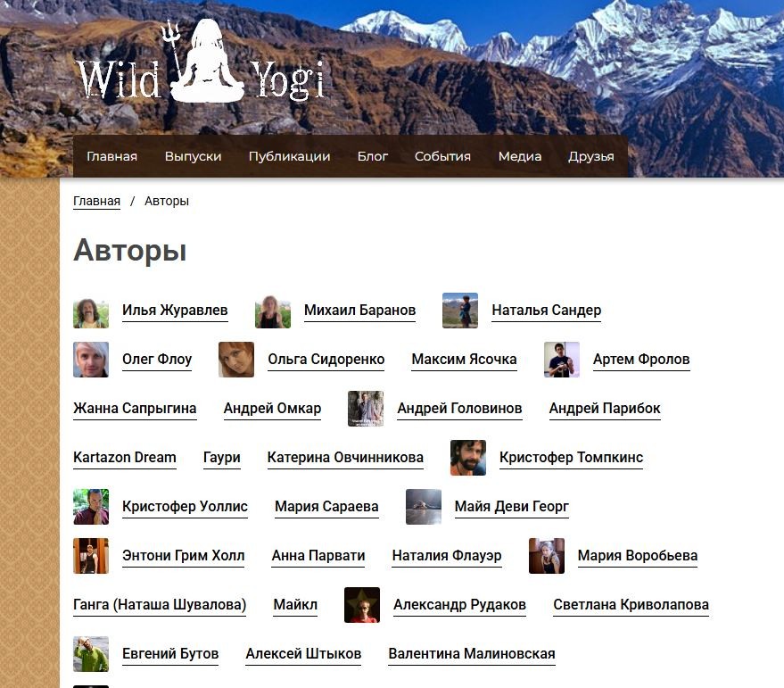Open Илья Журавлев's avatar thumbnail
Screen dimensions: 784x688
point(91,311)
